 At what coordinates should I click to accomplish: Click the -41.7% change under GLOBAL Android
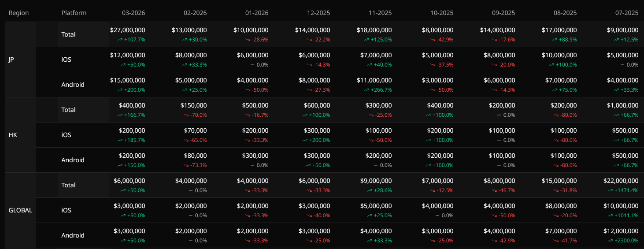[x=565, y=241]
